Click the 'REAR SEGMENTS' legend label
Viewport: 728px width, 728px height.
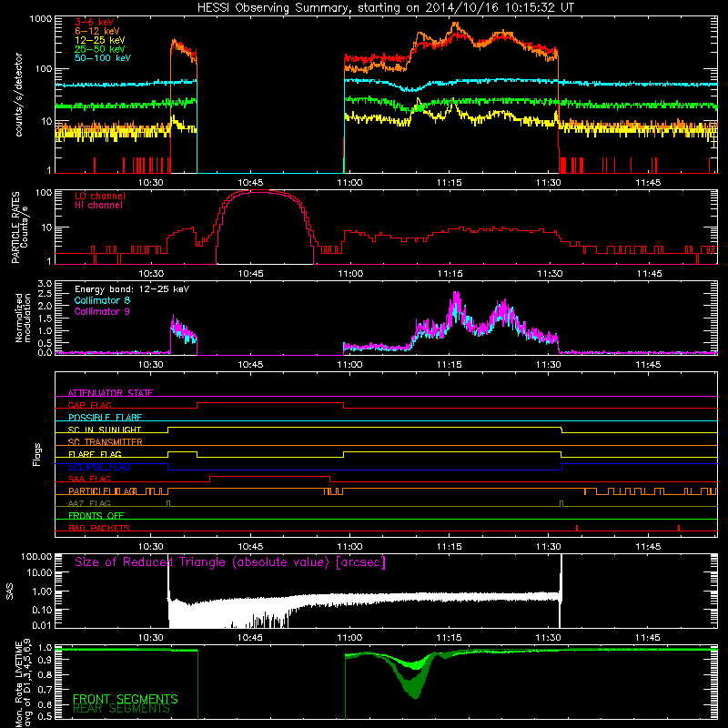(121, 708)
